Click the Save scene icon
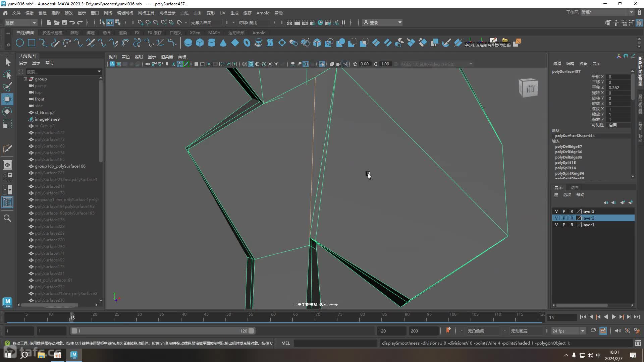 point(64,22)
